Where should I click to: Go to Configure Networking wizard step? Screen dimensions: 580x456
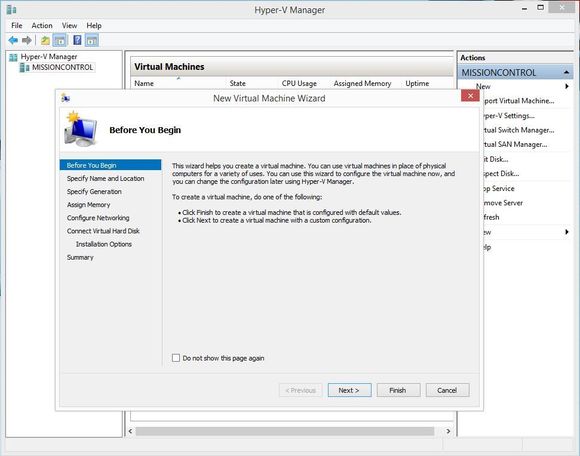click(98, 218)
